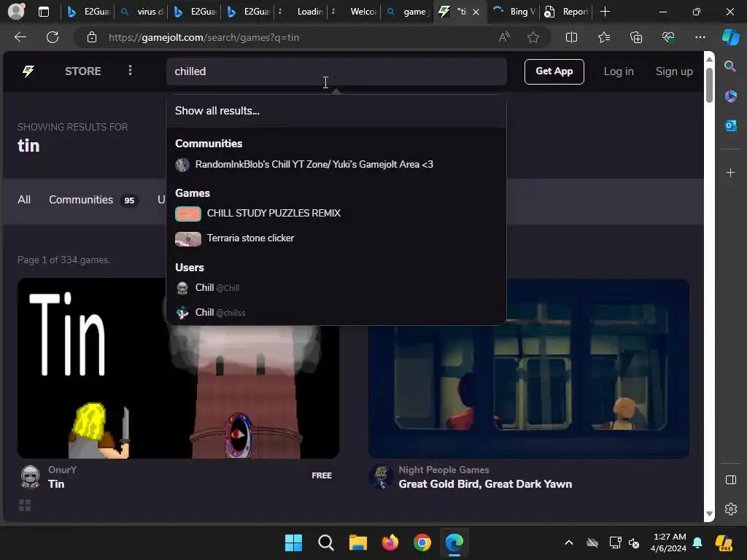Close the active Game Jolt tab
747x560 pixels.
pyautogui.click(x=476, y=12)
